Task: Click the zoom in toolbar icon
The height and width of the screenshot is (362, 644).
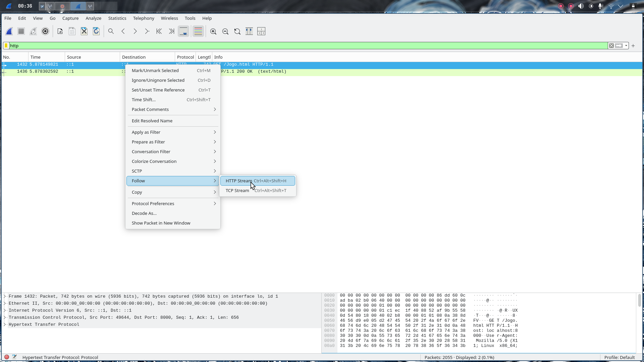Action: click(213, 32)
